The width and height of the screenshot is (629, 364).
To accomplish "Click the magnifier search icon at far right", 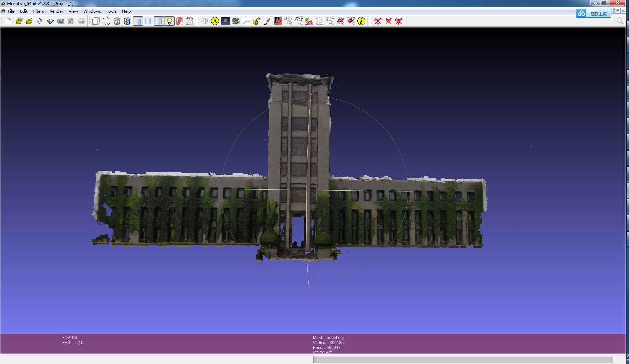I will coord(620,21).
